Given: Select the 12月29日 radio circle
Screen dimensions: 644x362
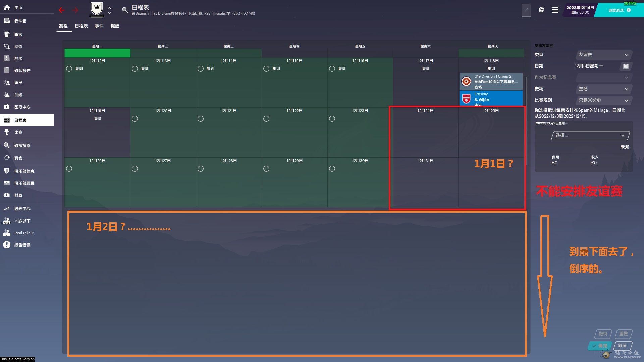Looking at the screenshot, I should click(266, 169).
